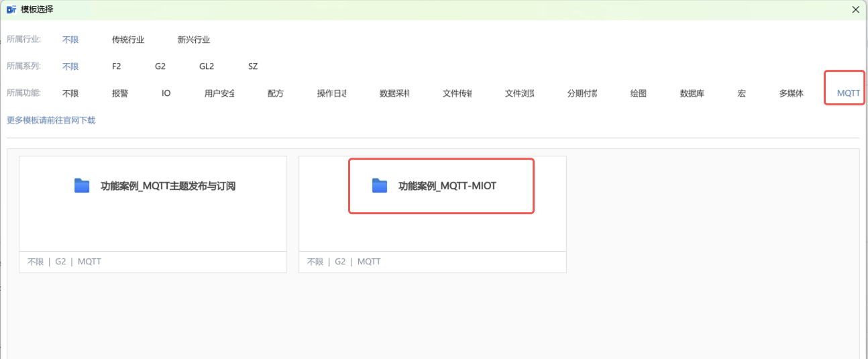
Task: Click the folder icon for 功能案例_MQTT-MIOT template
Action: click(380, 186)
